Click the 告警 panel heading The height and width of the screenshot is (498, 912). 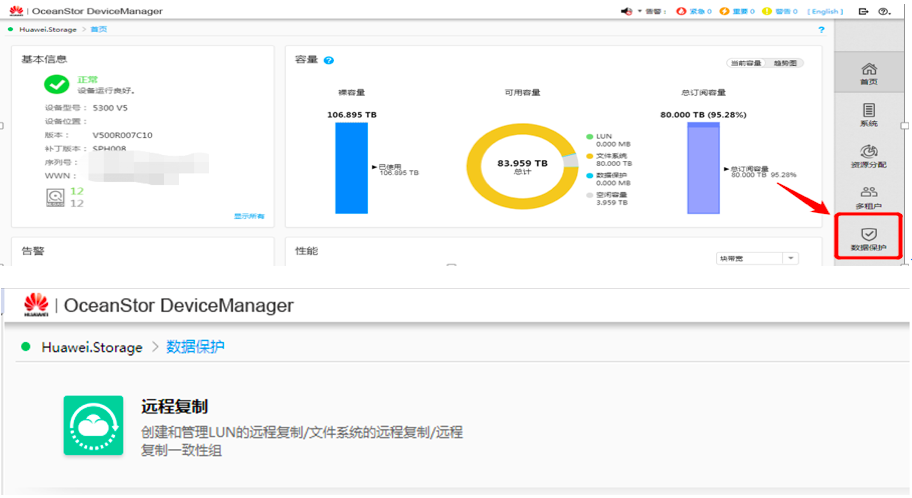(x=33, y=251)
